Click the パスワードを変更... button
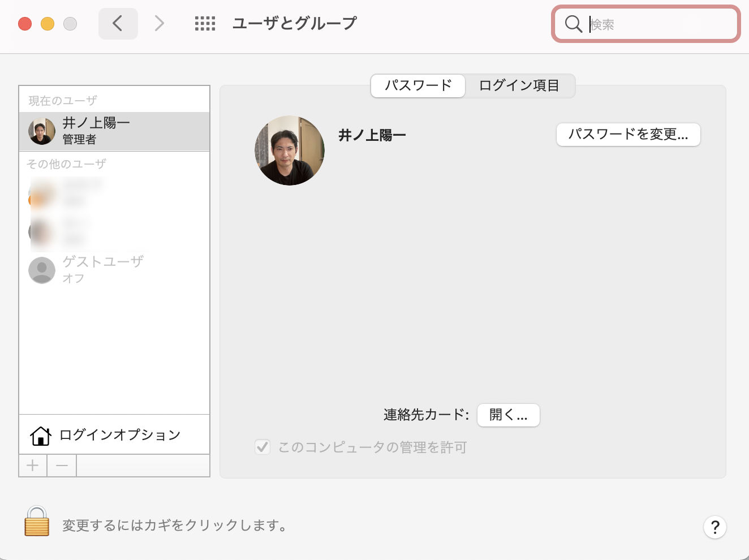Screen dimensions: 749x560 pyautogui.click(x=628, y=135)
